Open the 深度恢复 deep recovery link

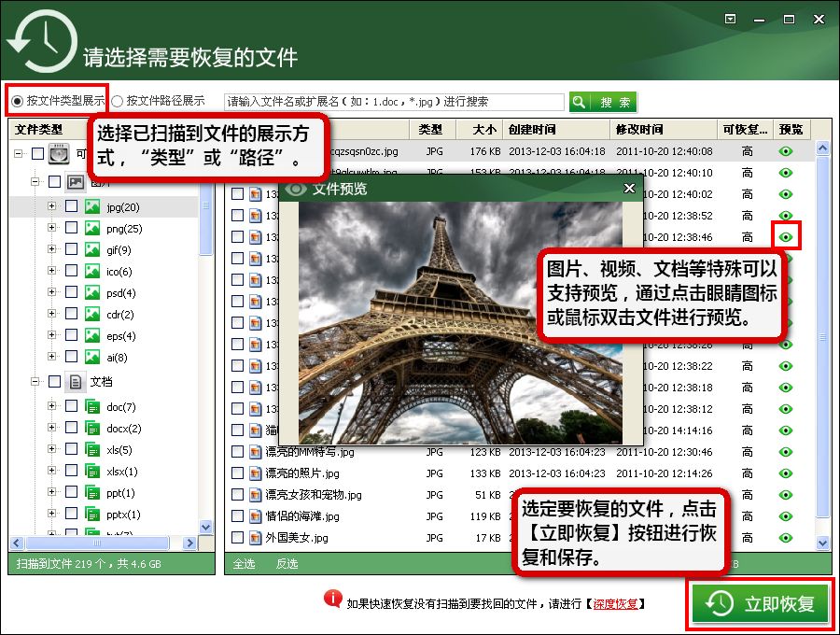point(615,604)
